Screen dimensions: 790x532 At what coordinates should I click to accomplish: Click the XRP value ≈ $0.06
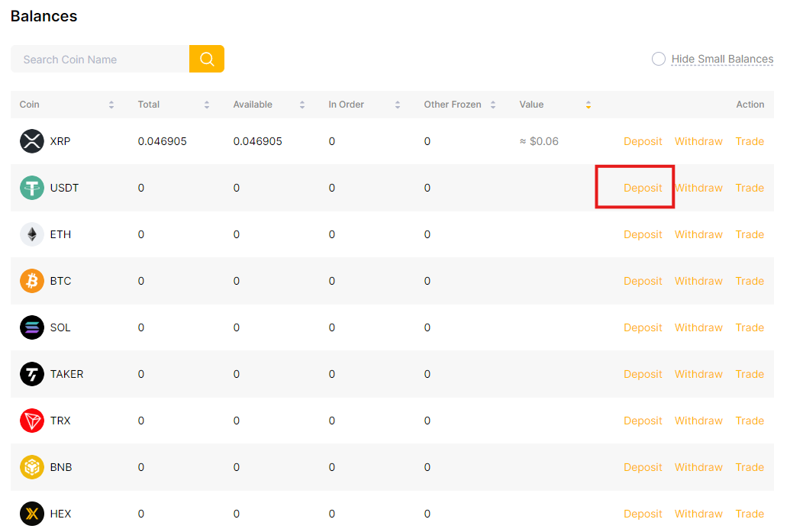(539, 141)
